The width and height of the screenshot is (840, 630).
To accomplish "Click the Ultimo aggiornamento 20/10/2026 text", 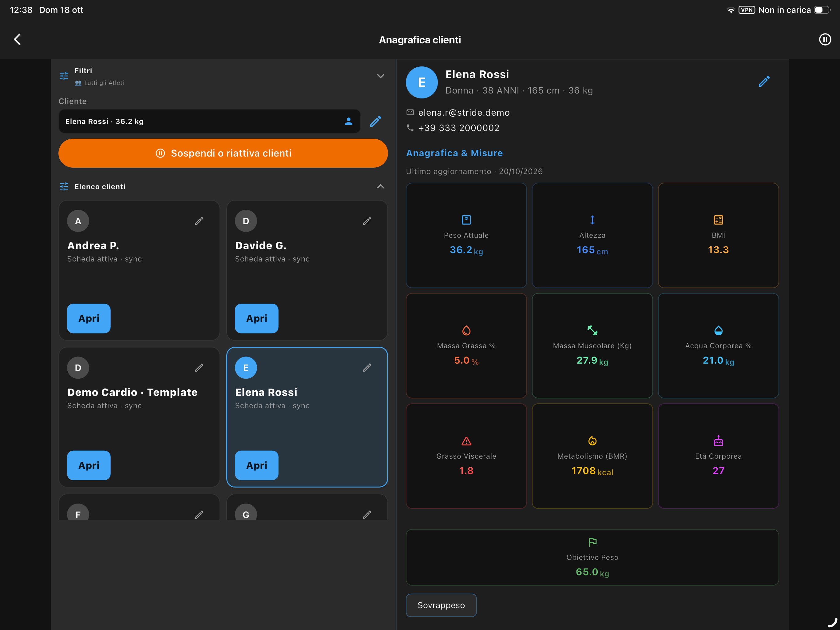I will (474, 171).
